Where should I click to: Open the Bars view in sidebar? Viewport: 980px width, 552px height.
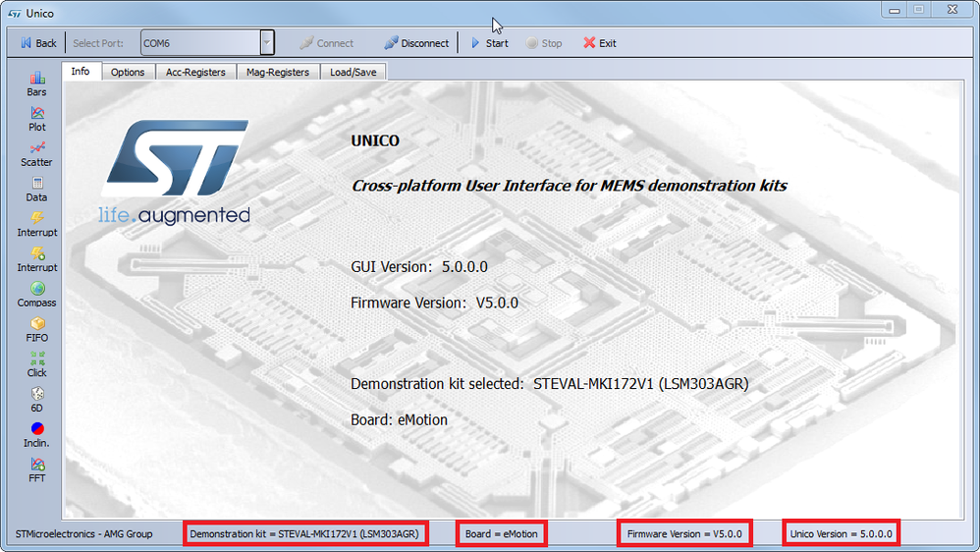click(x=36, y=84)
